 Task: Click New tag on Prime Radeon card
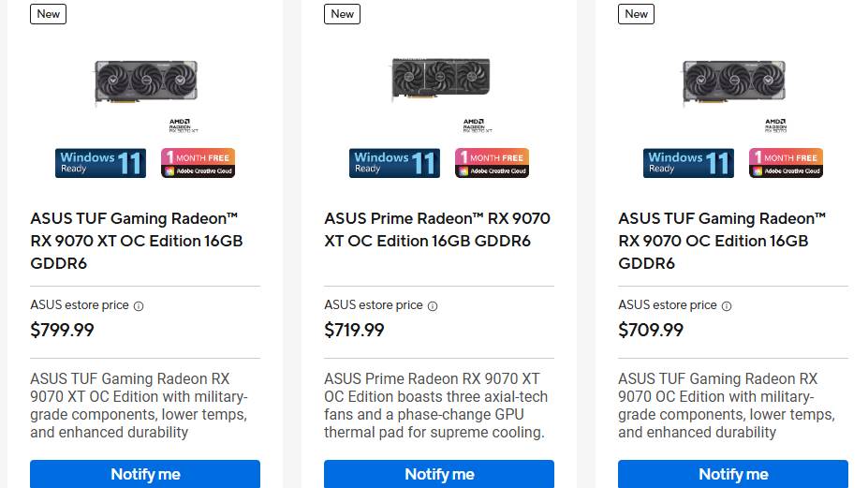pyautogui.click(x=343, y=14)
